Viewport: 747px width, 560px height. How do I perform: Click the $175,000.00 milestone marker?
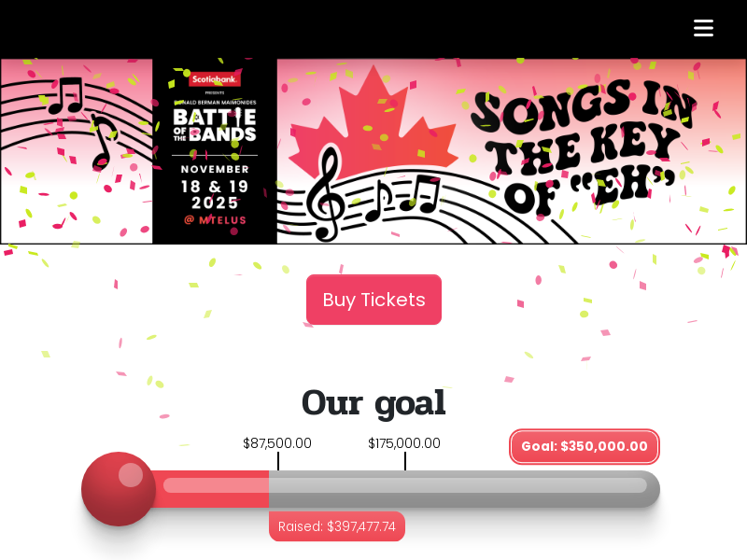tap(404, 443)
